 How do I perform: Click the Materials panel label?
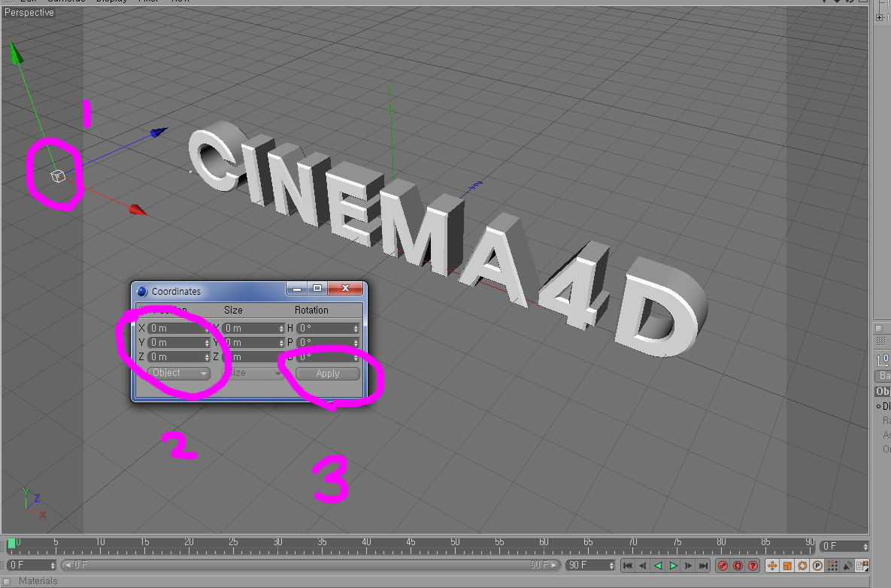point(38,581)
